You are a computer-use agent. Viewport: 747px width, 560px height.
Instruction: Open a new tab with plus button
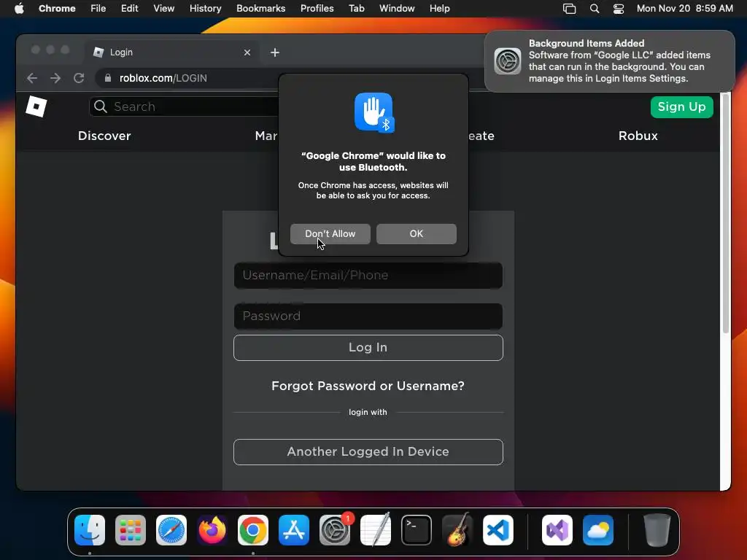click(275, 52)
